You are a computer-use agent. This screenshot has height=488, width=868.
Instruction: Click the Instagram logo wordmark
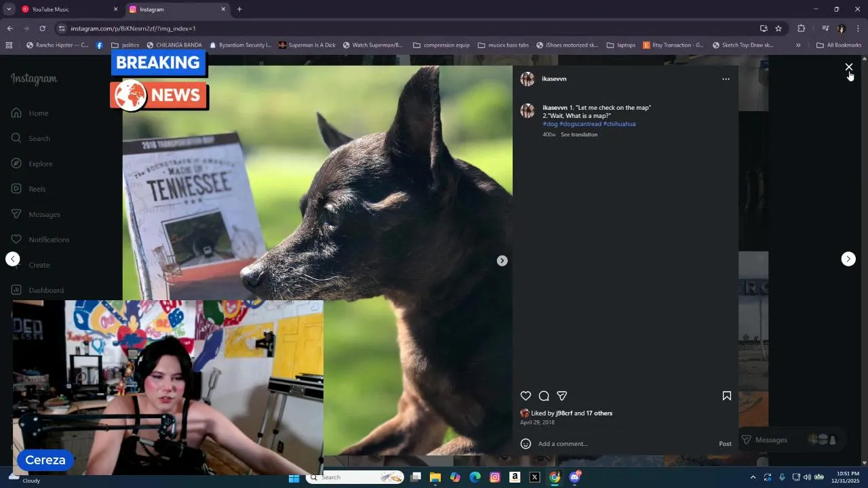pyautogui.click(x=34, y=79)
